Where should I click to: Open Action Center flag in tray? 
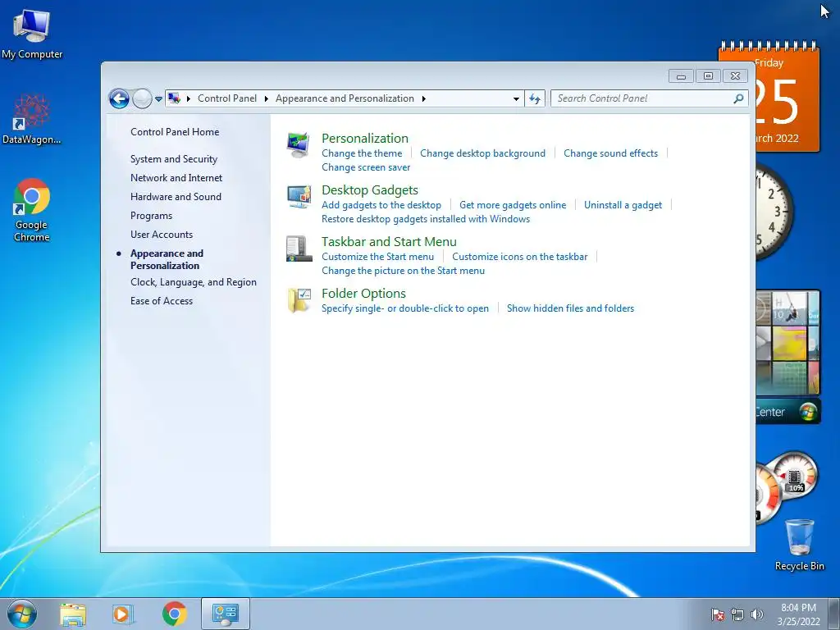point(717,614)
